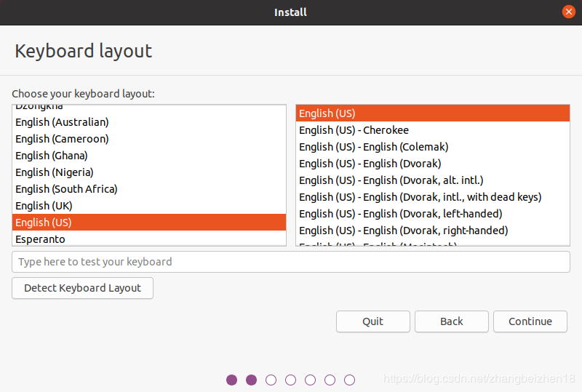The image size is (582, 392).
Task: Select English (Australian) layout
Action: [62, 122]
